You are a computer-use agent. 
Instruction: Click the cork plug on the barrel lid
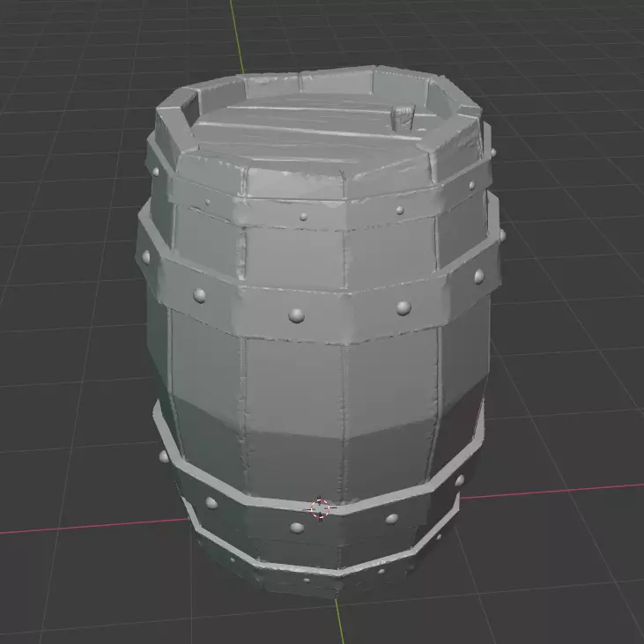403,117
